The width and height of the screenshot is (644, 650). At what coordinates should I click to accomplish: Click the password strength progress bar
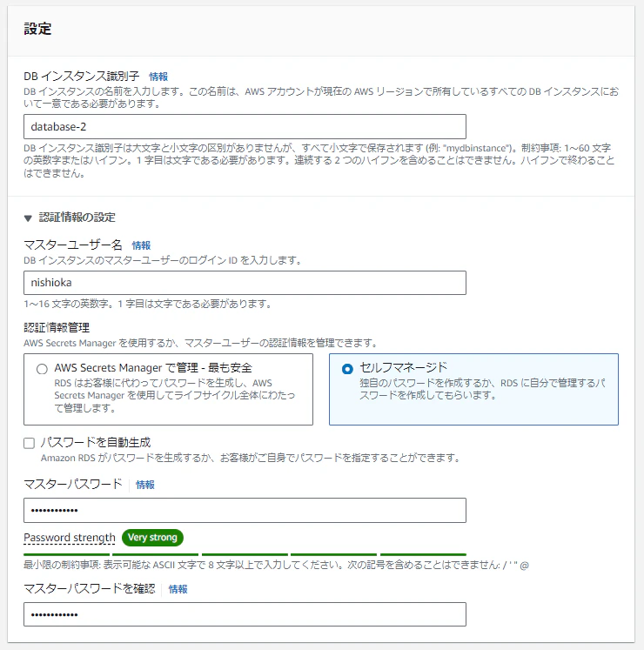[245, 554]
